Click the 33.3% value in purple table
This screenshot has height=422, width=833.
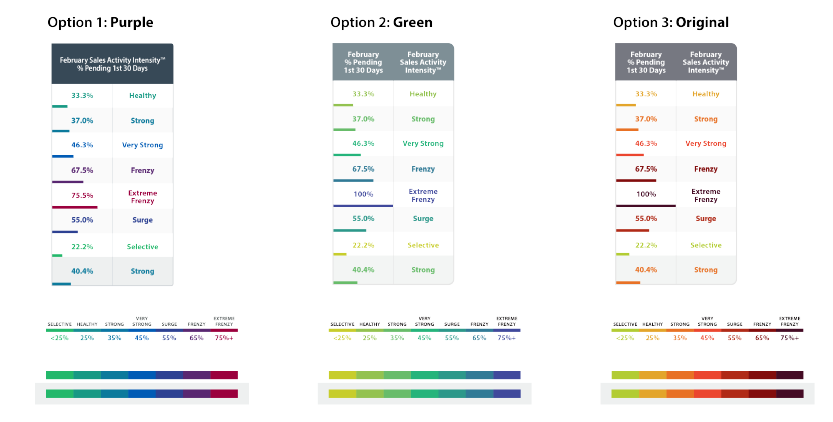click(x=82, y=95)
